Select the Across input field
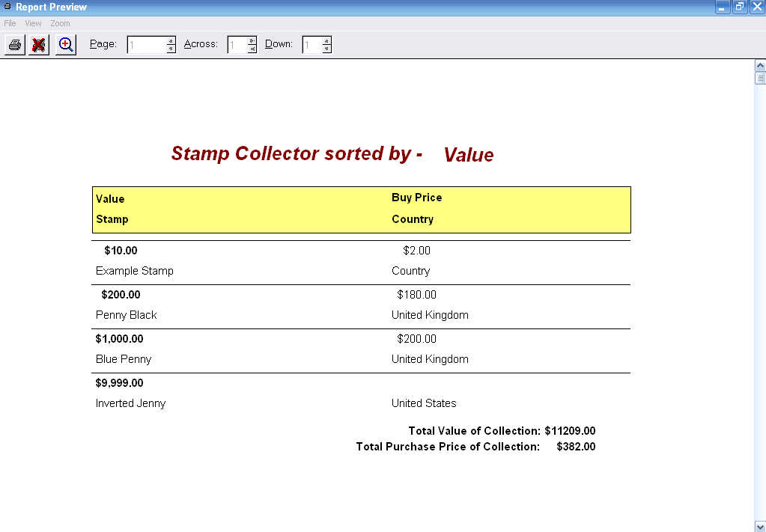This screenshot has height=532, width=766. tap(236, 44)
